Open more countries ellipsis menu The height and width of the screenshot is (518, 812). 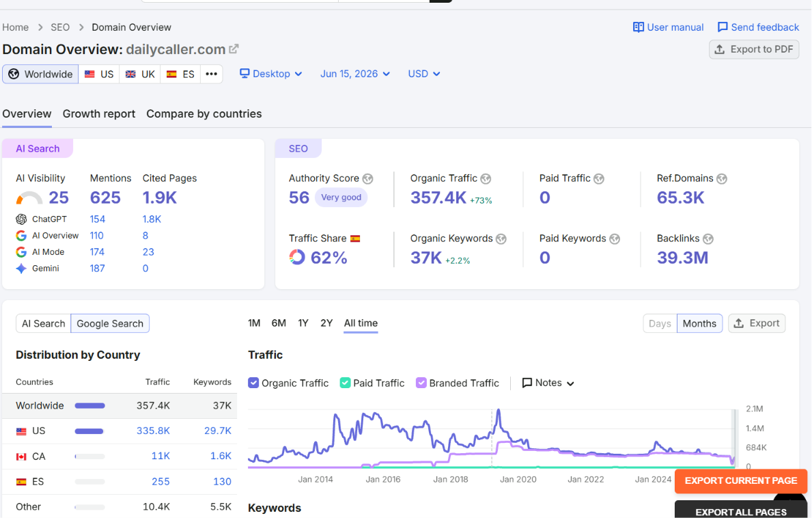(211, 74)
